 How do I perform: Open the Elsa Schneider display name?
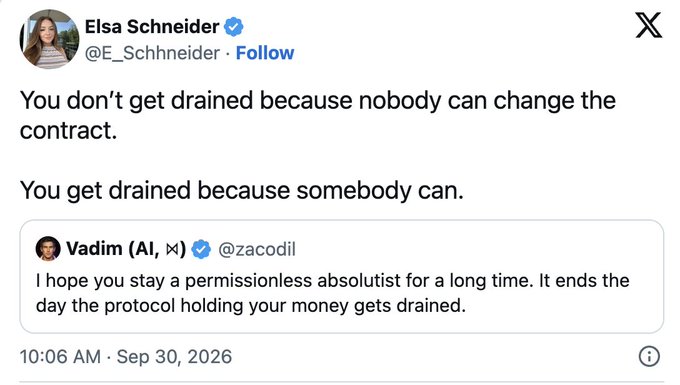152,27
